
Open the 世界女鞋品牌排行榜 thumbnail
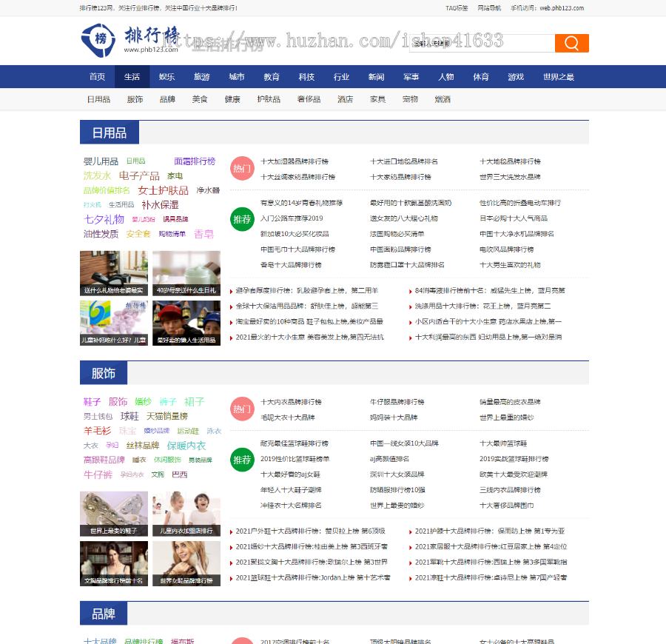(186, 563)
